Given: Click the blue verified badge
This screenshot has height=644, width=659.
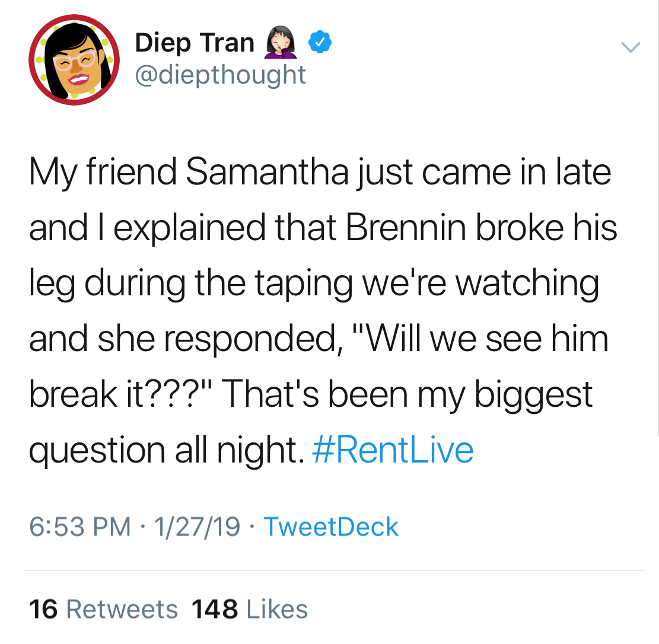Looking at the screenshot, I should (x=320, y=43).
